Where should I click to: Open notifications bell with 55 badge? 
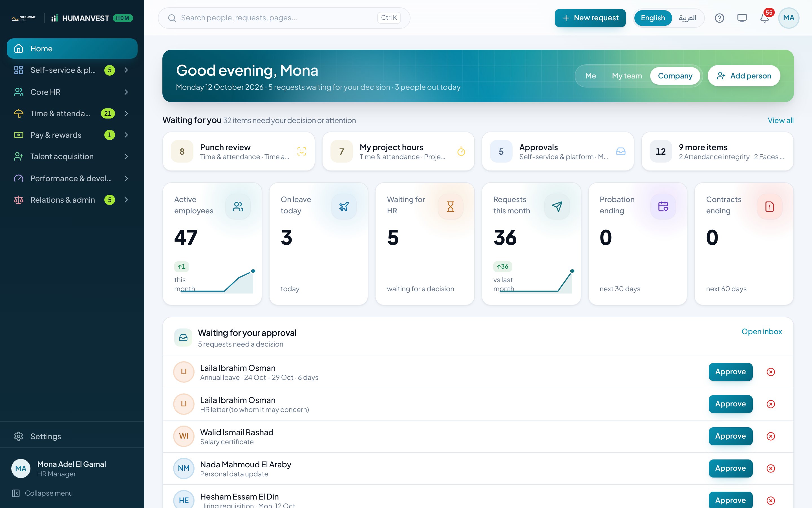(x=764, y=18)
